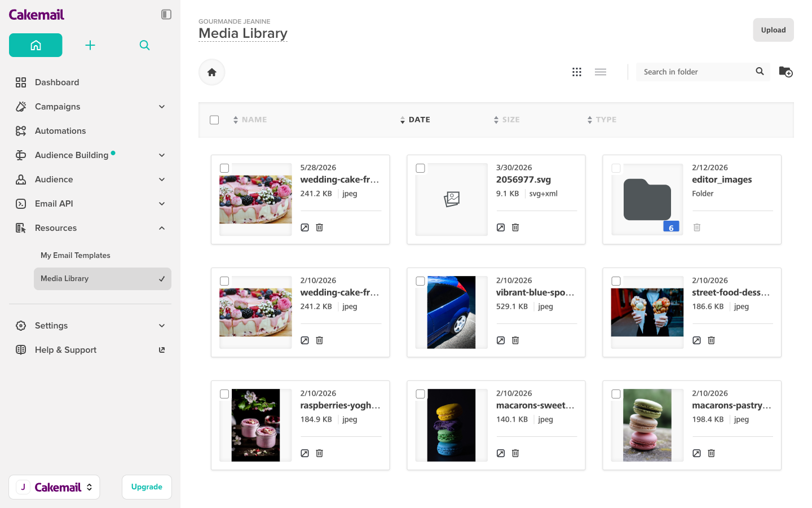Expand Audience Building chevron
Image resolution: width=812 pixels, height=508 pixels.
tap(162, 155)
